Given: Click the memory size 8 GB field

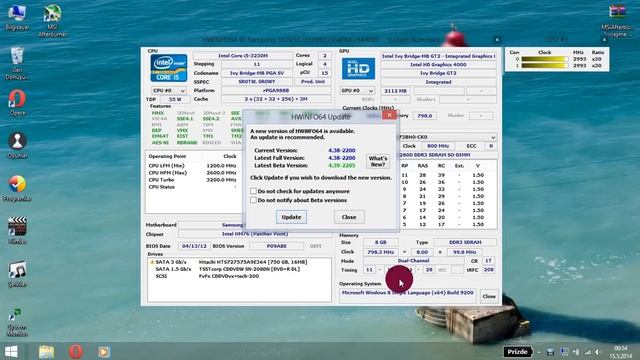Looking at the screenshot, I should click(x=380, y=242).
